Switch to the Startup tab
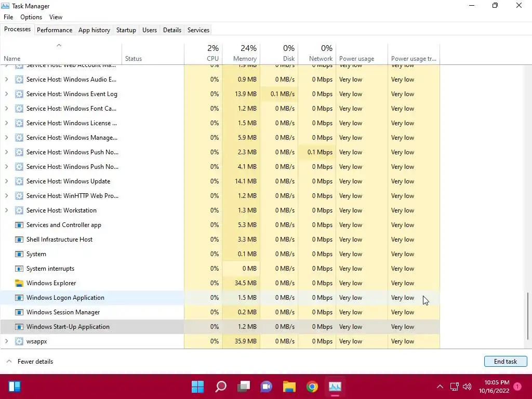The width and height of the screenshot is (532, 399). (x=126, y=30)
